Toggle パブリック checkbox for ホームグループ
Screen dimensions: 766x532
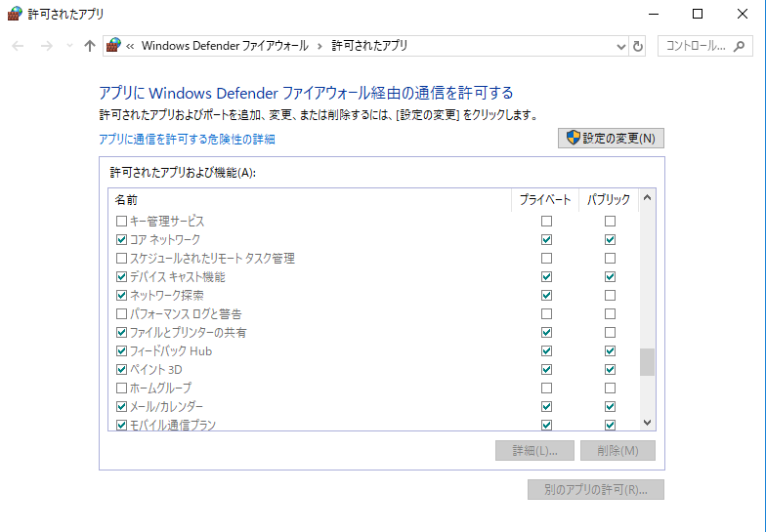[610, 389]
